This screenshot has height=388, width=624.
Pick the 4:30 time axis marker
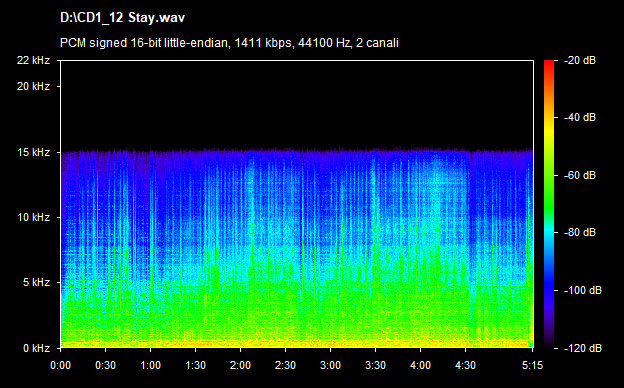(465, 365)
